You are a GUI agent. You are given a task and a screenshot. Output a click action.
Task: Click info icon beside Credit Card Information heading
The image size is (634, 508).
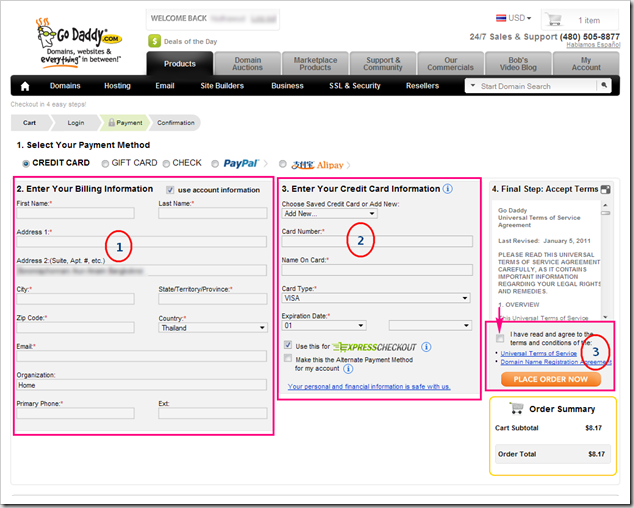click(448, 188)
